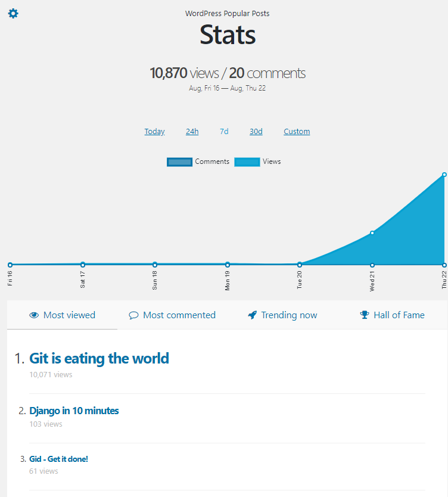Open the post 'Git is eating the world'
The height and width of the screenshot is (497, 448).
tap(99, 358)
